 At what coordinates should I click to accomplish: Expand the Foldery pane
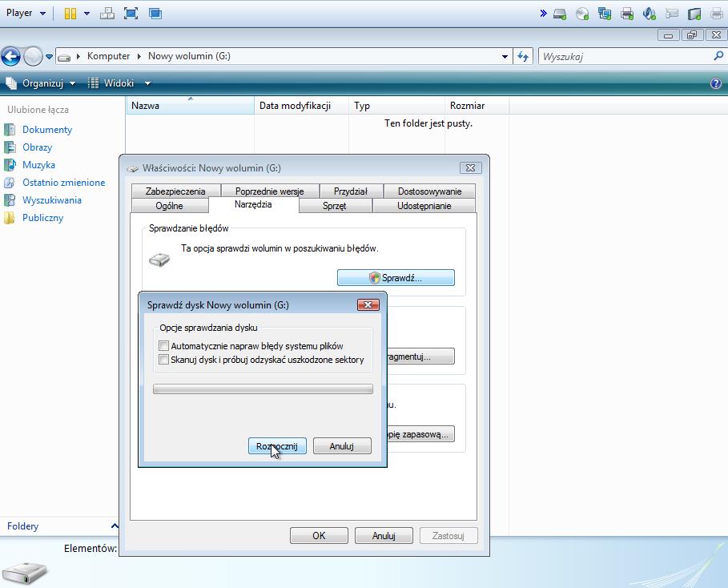pyautogui.click(x=115, y=526)
